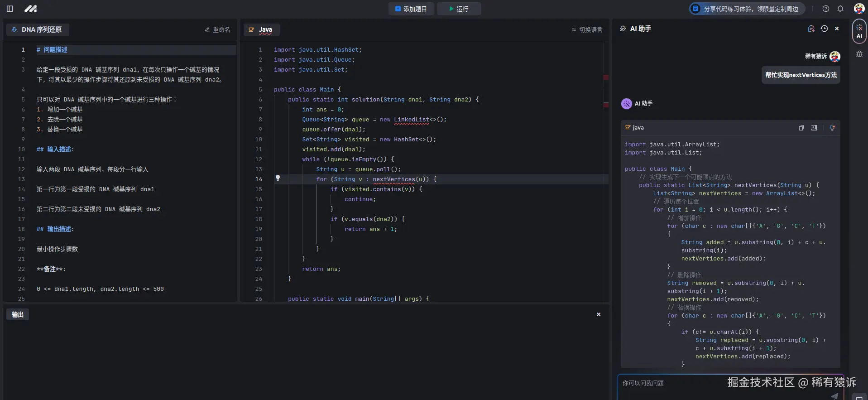Run the code with 运行 button
The image size is (868, 400).
459,9
